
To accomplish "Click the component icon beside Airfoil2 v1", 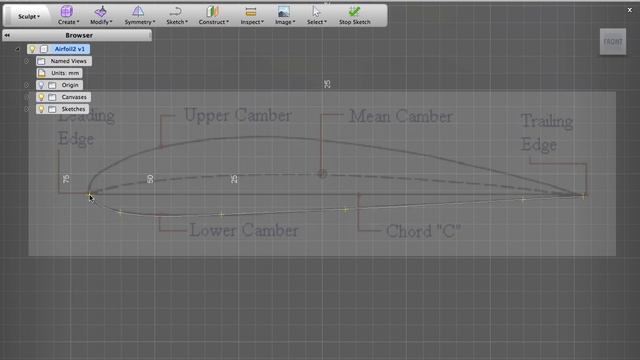I will click(x=44, y=49).
